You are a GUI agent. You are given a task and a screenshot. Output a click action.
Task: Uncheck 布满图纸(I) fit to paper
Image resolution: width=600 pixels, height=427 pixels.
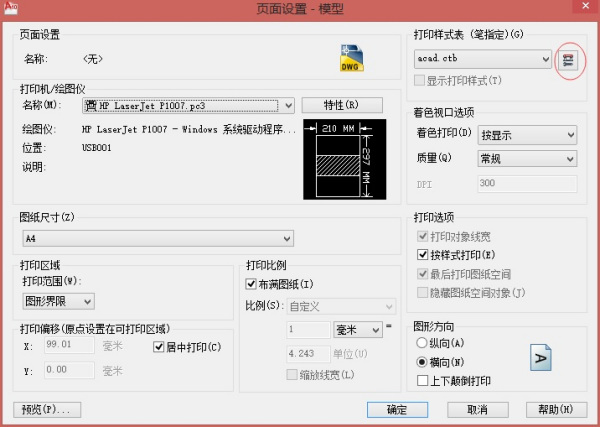click(251, 284)
